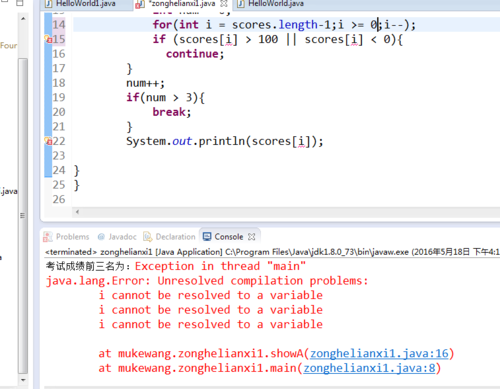Switch to the HelloWorld.java tab
This screenshot has width=500, height=389.
[271, 4]
